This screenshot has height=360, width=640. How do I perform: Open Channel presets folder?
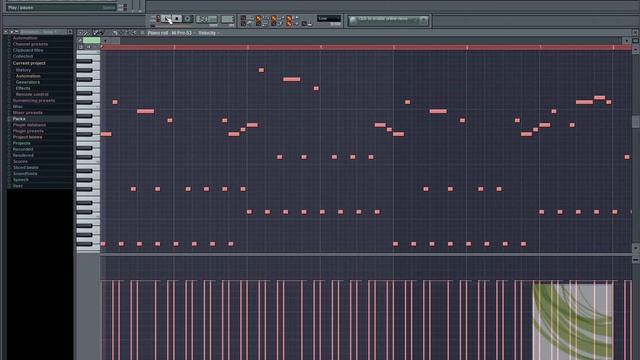click(30, 44)
